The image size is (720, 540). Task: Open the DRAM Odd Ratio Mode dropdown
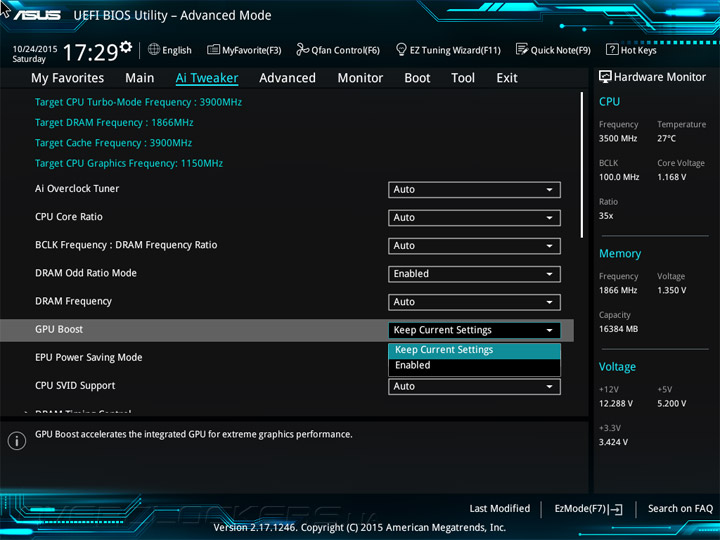click(474, 274)
